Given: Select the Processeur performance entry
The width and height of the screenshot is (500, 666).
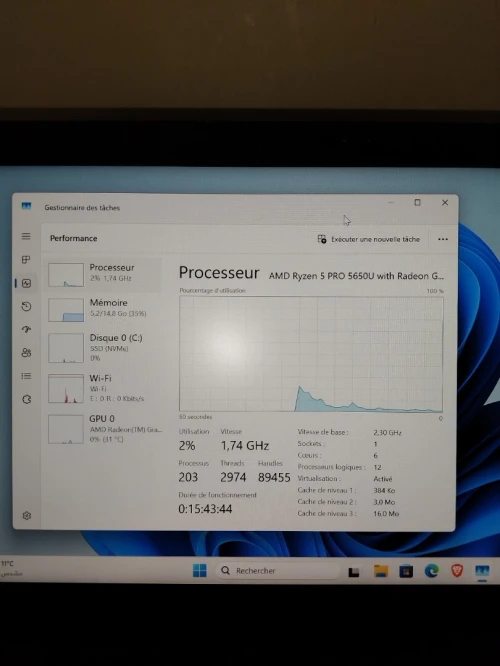Looking at the screenshot, I should click(105, 274).
